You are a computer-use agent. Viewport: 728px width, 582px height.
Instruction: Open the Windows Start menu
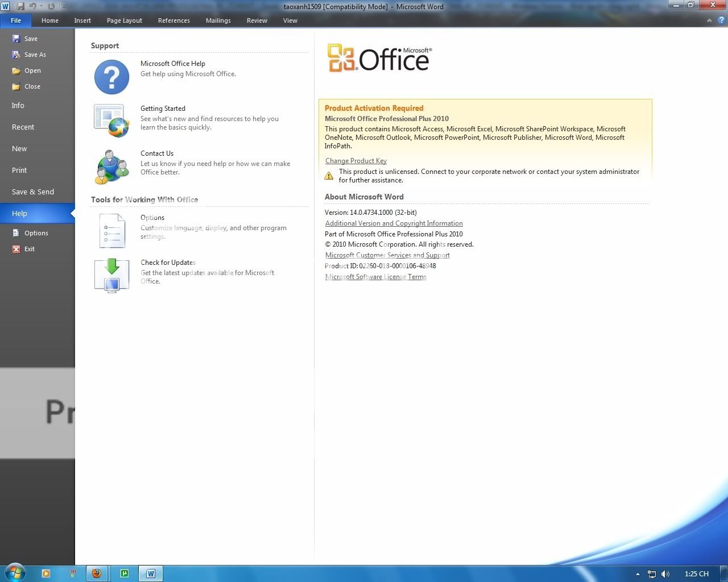15,572
